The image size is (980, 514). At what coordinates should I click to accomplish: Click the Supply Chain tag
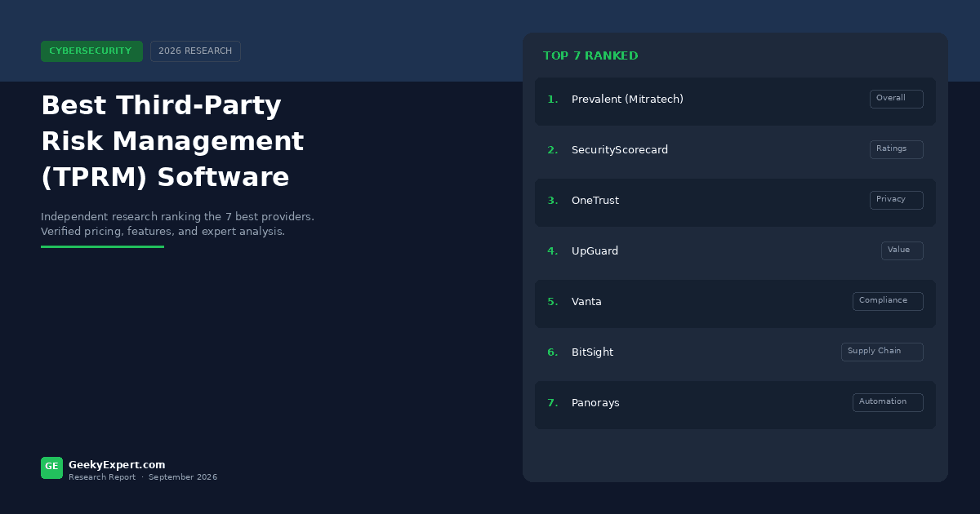pos(882,352)
